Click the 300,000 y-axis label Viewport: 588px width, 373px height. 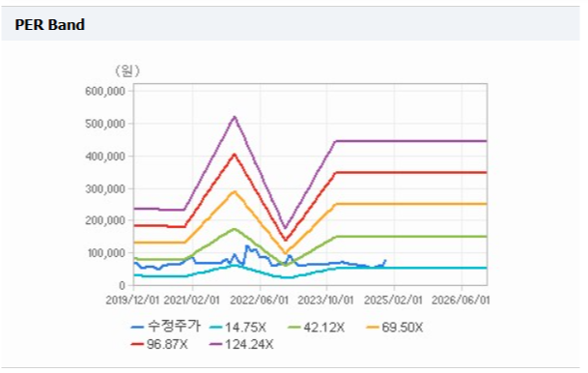(105, 188)
